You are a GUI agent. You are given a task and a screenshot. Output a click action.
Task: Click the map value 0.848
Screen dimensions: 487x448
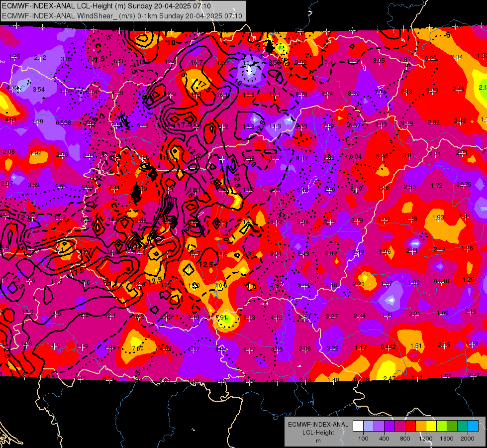pyautogui.click(x=441, y=281)
